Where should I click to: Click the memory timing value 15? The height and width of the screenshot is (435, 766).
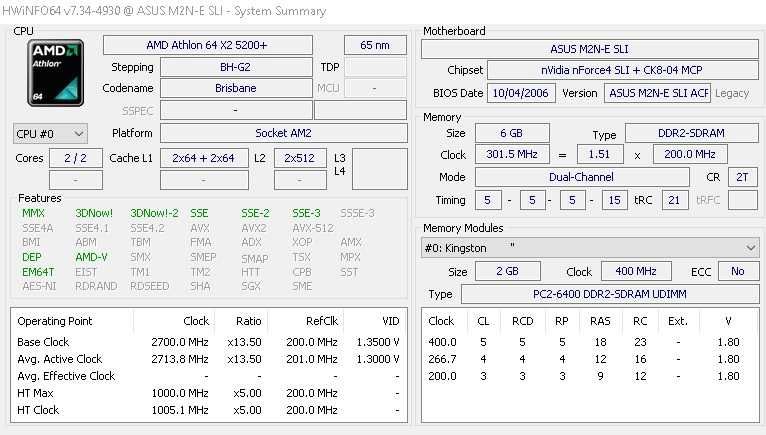615,200
